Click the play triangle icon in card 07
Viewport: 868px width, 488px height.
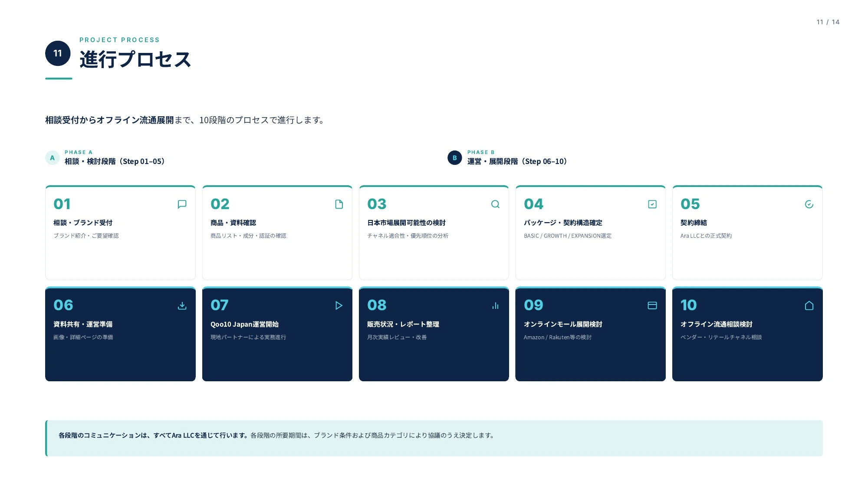pyautogui.click(x=339, y=306)
